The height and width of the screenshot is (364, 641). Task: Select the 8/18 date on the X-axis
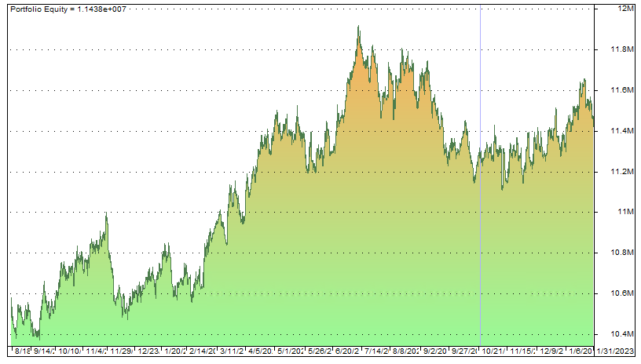24,351
